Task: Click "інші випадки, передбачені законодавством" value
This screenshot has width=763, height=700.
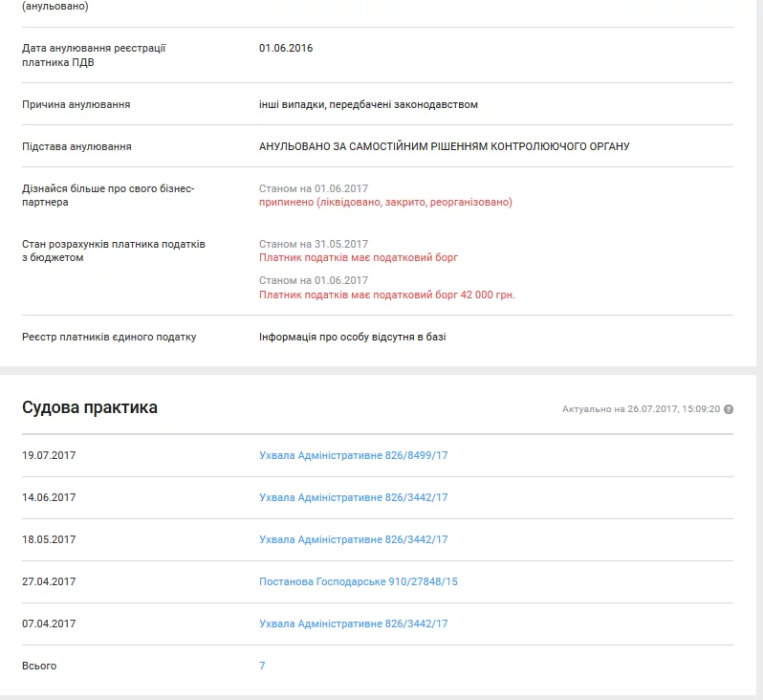Action: click(368, 104)
